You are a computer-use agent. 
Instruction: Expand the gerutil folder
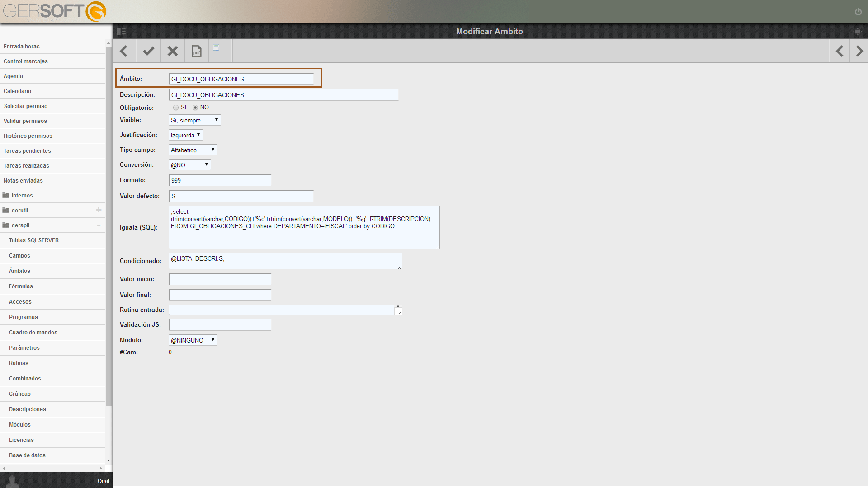click(99, 210)
